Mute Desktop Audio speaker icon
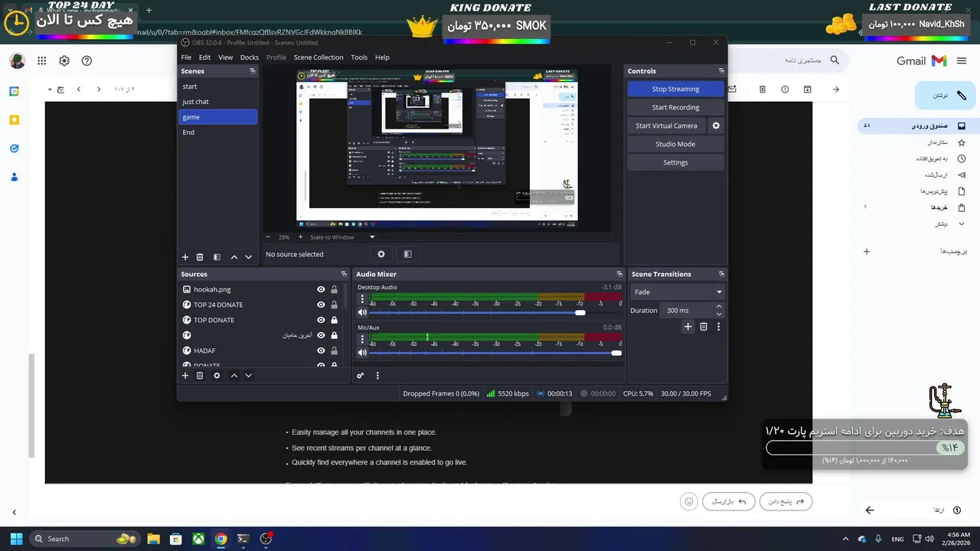The height and width of the screenshot is (551, 980). coord(362,312)
